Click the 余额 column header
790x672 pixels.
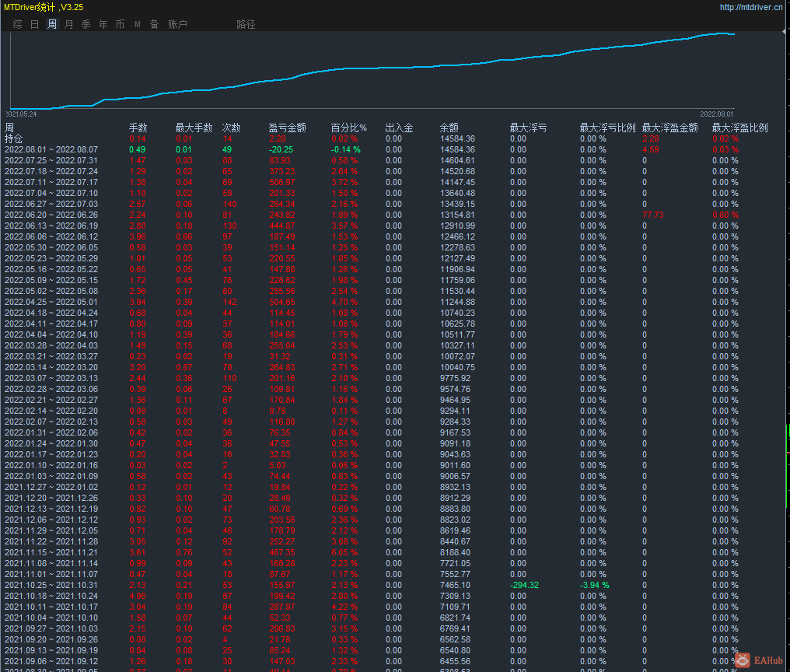pos(449,128)
